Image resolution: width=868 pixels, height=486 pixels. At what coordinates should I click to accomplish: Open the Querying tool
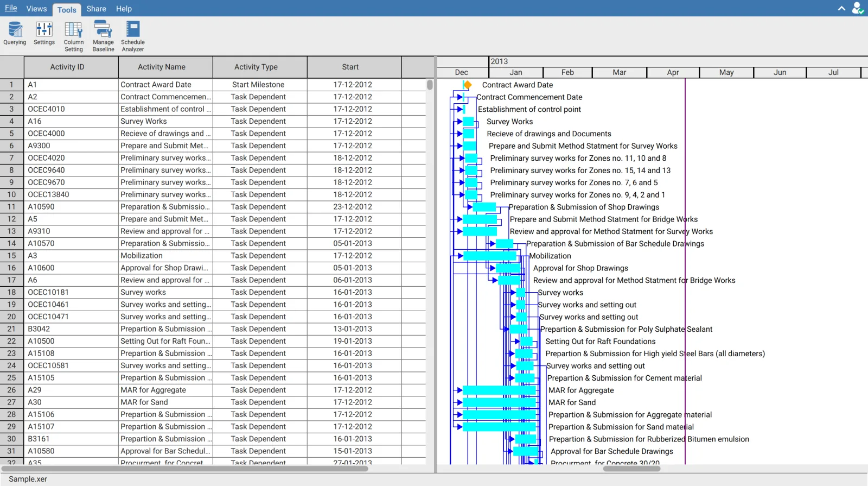point(15,34)
